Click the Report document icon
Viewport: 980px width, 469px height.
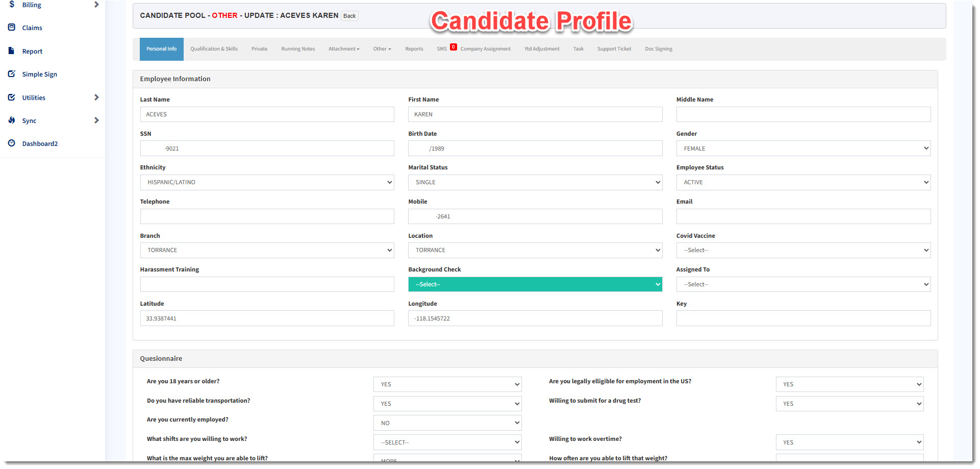[12, 51]
